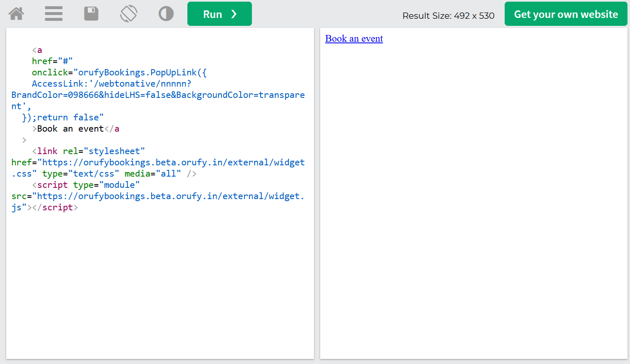Viewport: 630px width, 364px height.
Task: Go to the W3Schools home icon
Action: 16,14
